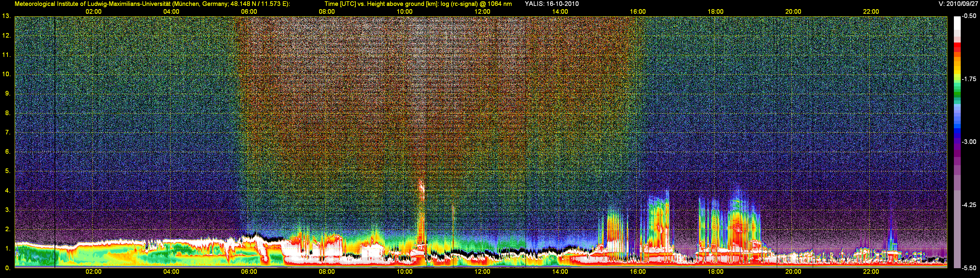Select the 14:00 label on the top time axis
The image size is (980, 278).
[x=560, y=11]
